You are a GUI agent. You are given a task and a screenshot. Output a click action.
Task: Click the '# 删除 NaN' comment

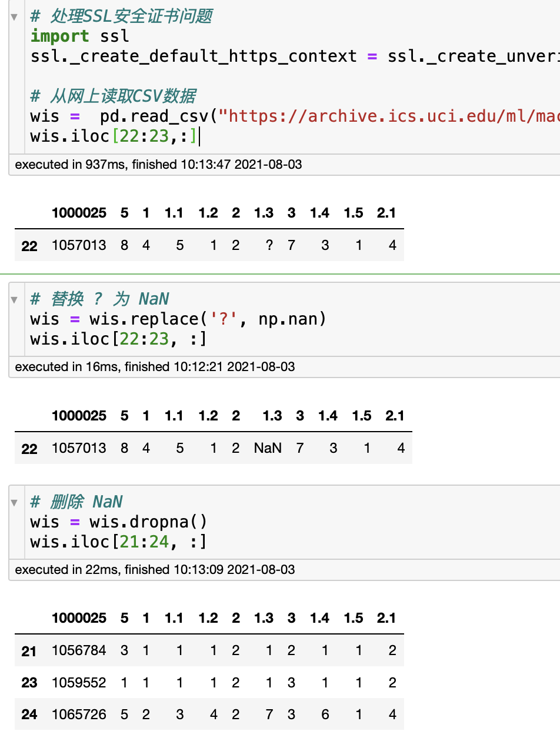click(x=76, y=502)
